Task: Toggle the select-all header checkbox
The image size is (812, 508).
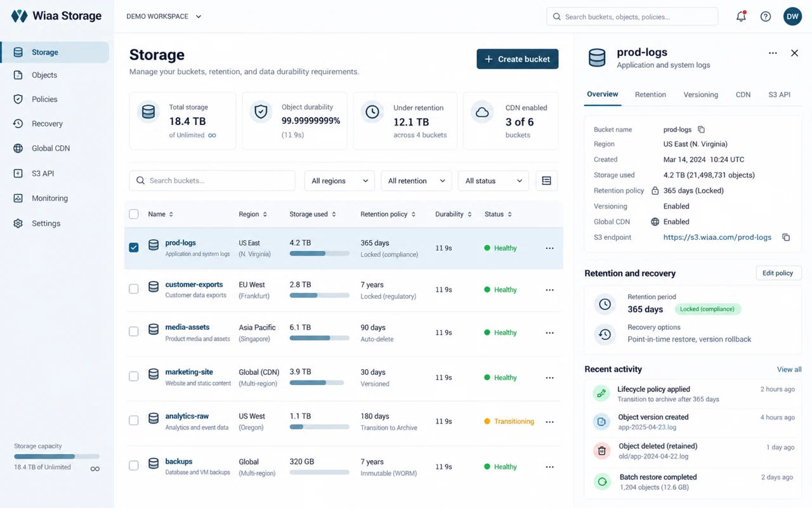Action: pos(133,214)
